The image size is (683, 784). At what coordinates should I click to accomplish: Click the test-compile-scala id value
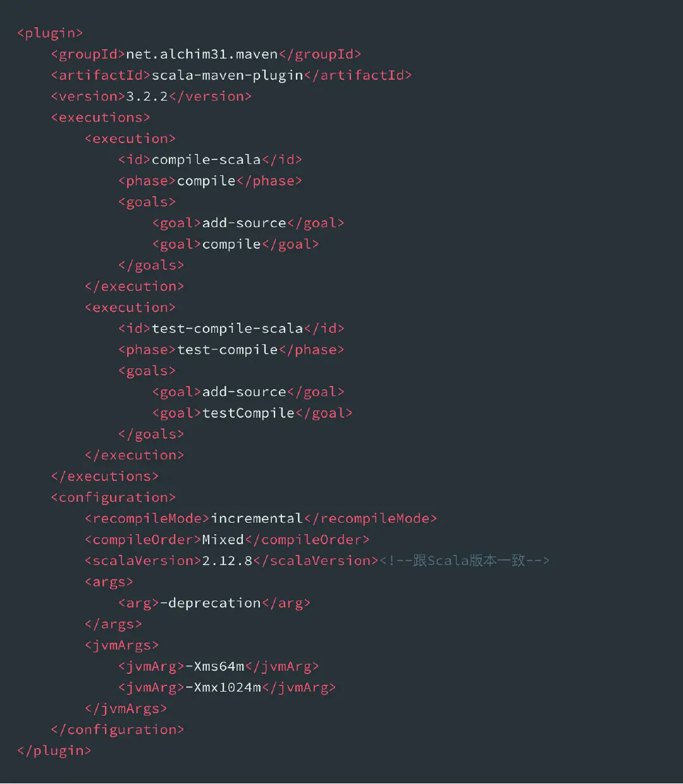point(228,328)
